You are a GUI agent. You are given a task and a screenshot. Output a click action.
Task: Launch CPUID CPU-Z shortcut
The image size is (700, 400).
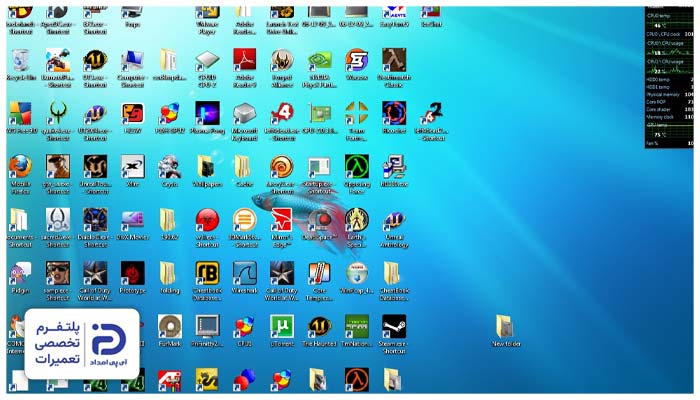pyautogui.click(x=207, y=61)
